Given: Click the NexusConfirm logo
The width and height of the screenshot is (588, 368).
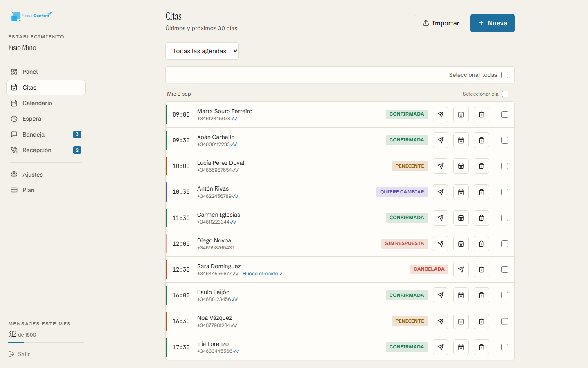Looking at the screenshot, I should coord(31,16).
